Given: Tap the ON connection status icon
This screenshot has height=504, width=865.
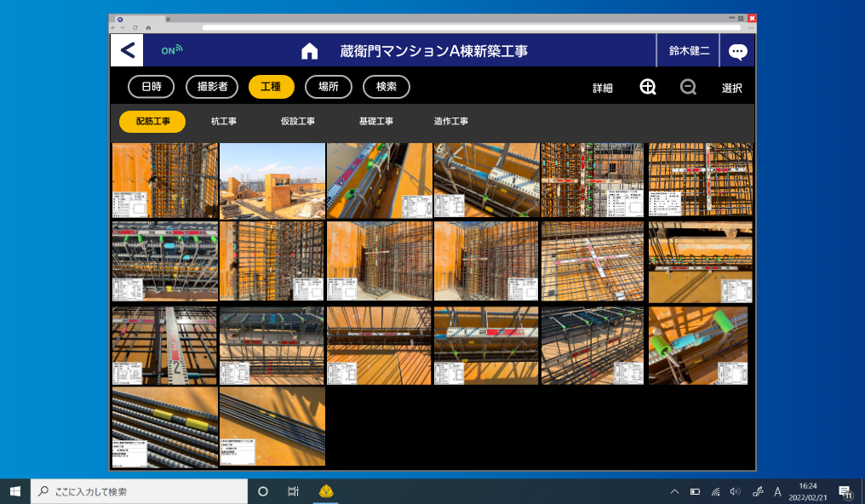Looking at the screenshot, I should [172, 50].
